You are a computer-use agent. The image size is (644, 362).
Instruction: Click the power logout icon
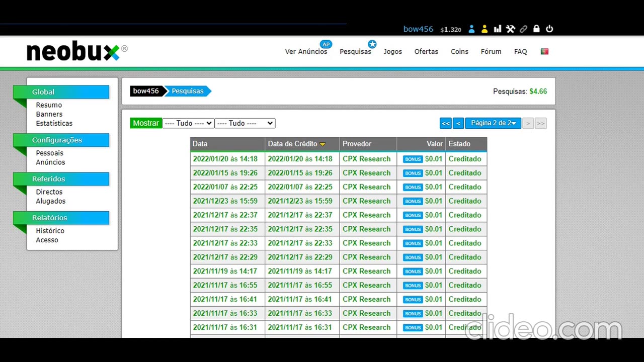tap(549, 29)
